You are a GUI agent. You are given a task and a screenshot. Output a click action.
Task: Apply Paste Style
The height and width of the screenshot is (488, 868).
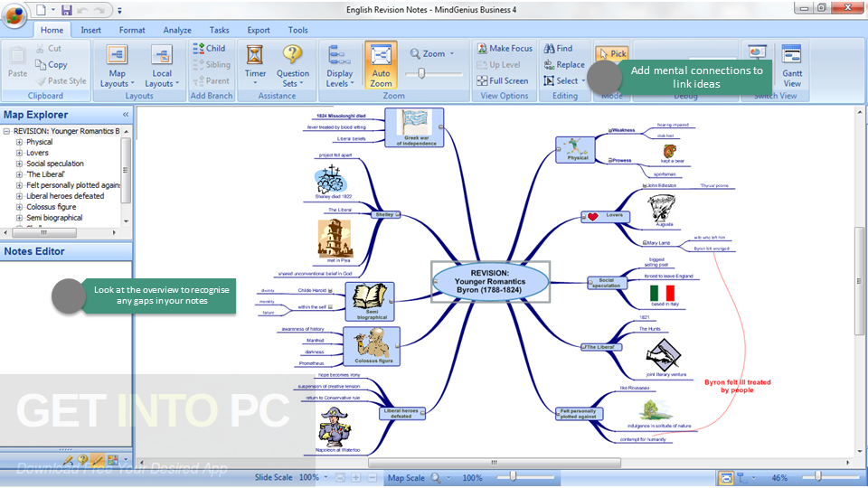61,80
